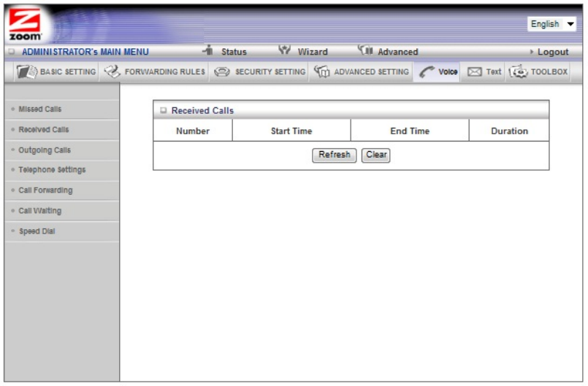Click the Text envelope icon

[474, 72]
